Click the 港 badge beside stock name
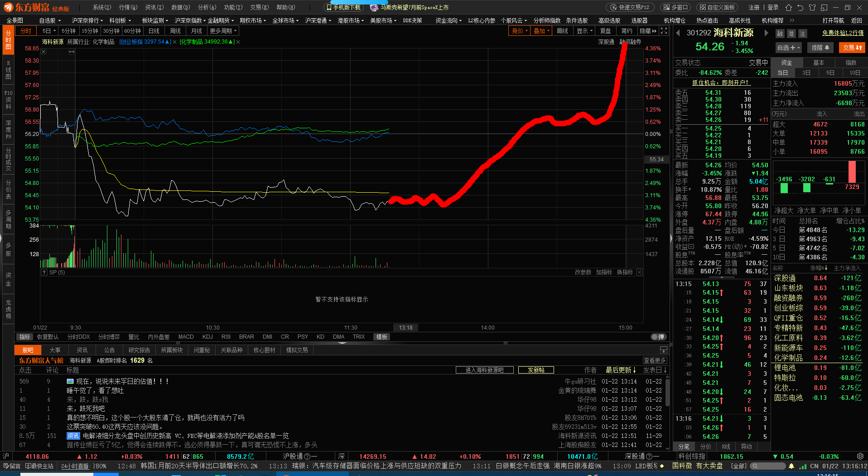868x476 pixels. [x=791, y=34]
